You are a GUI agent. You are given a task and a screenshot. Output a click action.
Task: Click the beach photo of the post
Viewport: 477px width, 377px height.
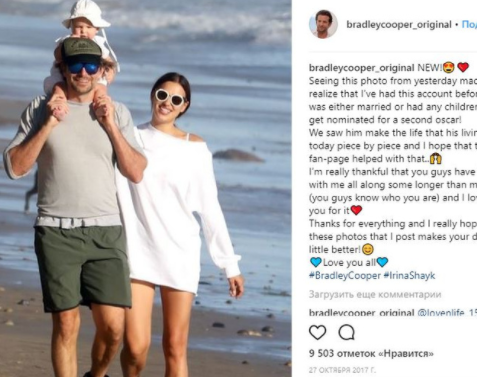pyautogui.click(x=146, y=188)
